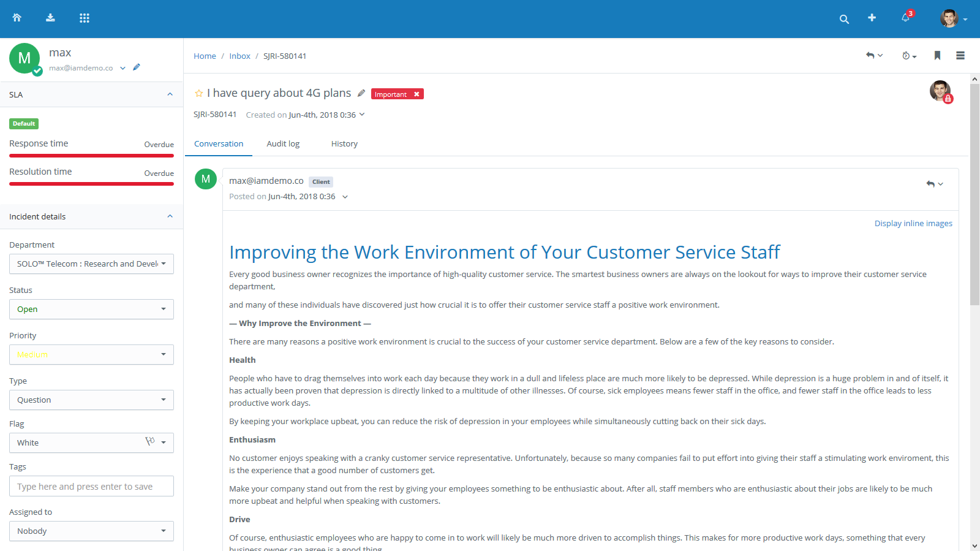Open the notifications bell

pos(905,18)
